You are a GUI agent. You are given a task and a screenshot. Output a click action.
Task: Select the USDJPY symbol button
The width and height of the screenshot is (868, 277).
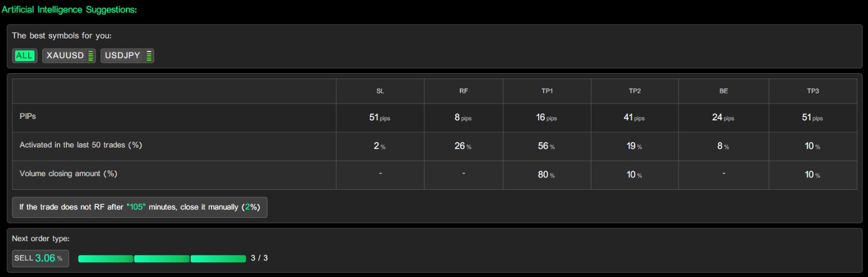point(123,55)
